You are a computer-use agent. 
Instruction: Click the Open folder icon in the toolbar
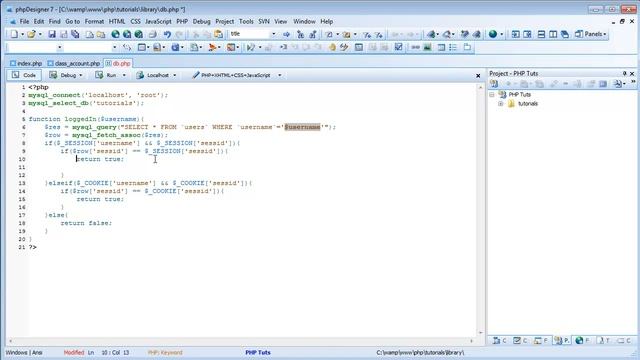(31, 34)
